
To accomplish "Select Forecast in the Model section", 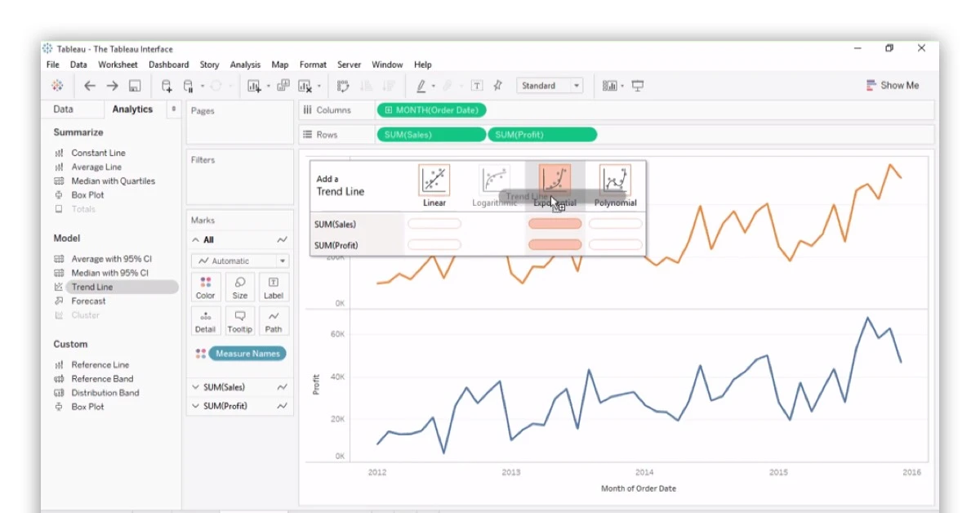I will (88, 301).
